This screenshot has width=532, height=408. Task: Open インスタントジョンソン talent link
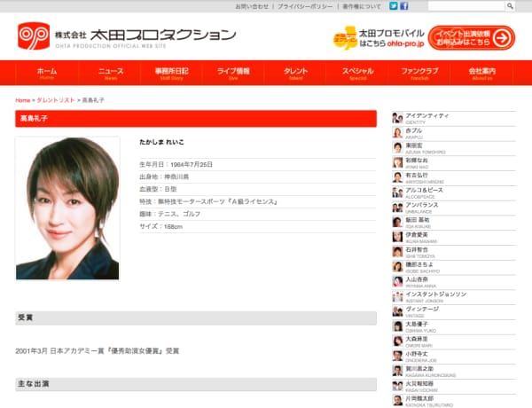tap(436, 294)
